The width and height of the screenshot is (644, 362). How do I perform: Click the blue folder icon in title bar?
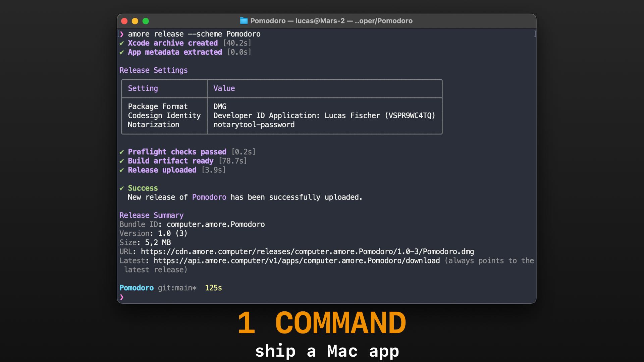pyautogui.click(x=244, y=21)
